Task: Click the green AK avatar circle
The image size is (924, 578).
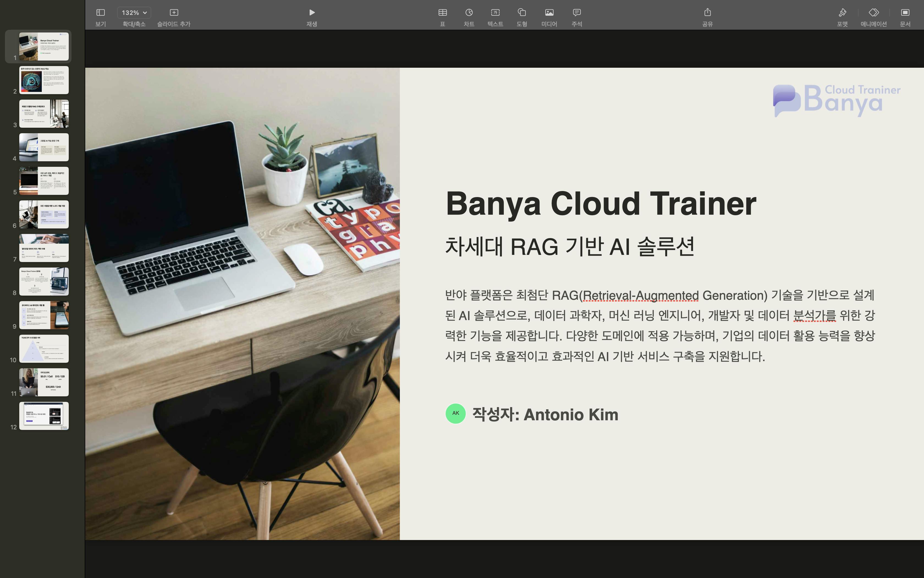Action: pos(455,413)
